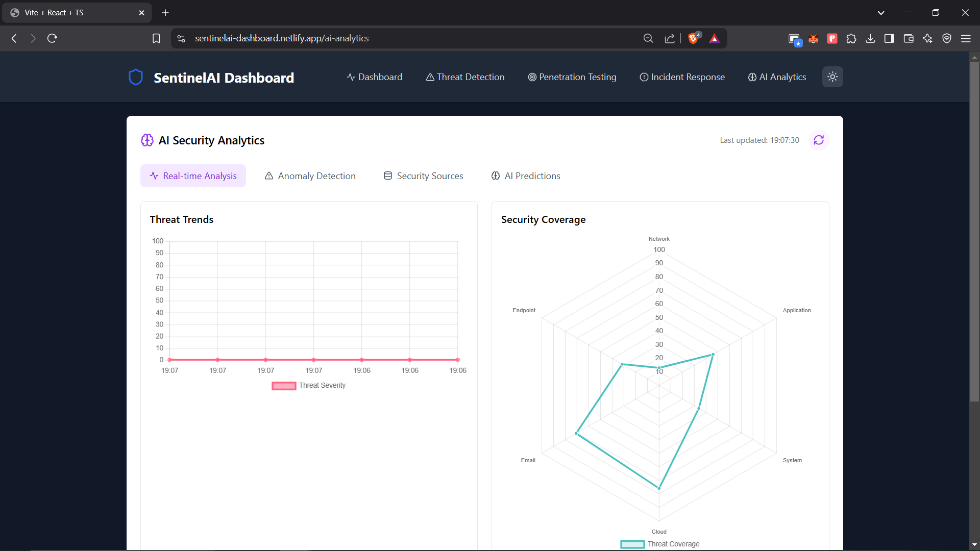Toggle the Threat Severity legend entry
Viewport: 980px width, 551px height.
coord(308,386)
